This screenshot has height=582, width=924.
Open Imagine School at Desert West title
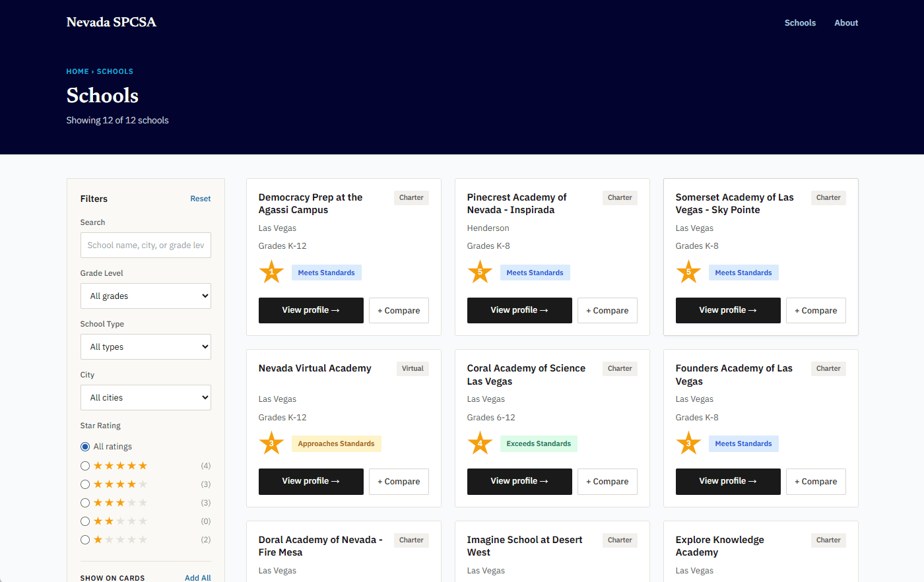pos(525,546)
